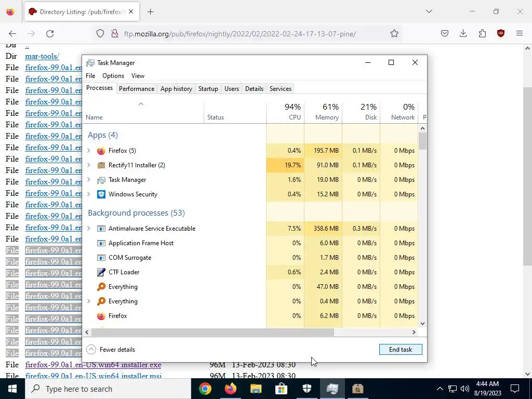Open Task Manager File menu
Image resolution: width=532 pixels, height=399 pixels.
click(90, 76)
